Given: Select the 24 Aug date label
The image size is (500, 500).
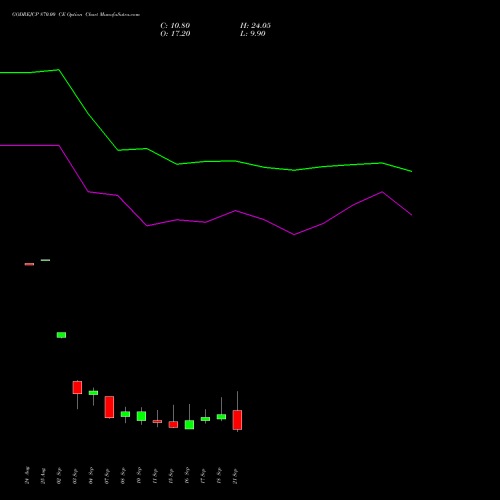Looking at the screenshot, I should pos(27,476).
